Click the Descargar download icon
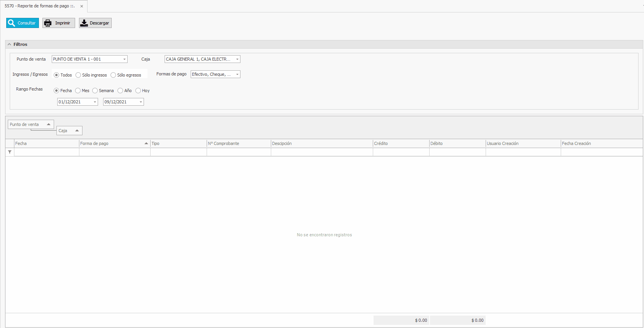Image resolution: width=644 pixels, height=328 pixels. (x=84, y=23)
